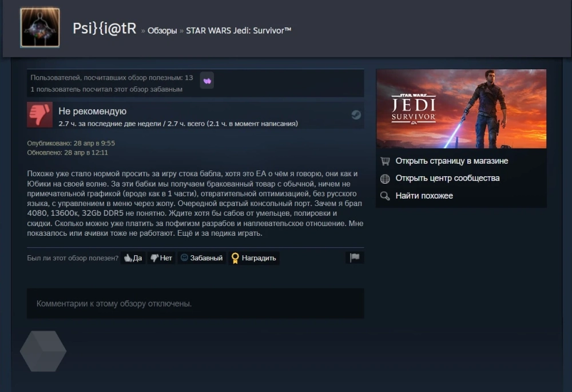Vote review helpful with Да button

tap(133, 258)
